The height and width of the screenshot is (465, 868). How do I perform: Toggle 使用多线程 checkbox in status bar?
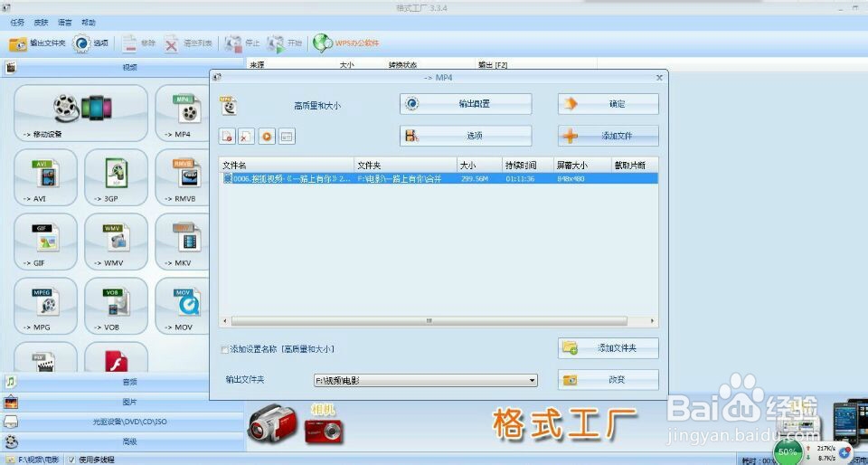tap(71, 460)
